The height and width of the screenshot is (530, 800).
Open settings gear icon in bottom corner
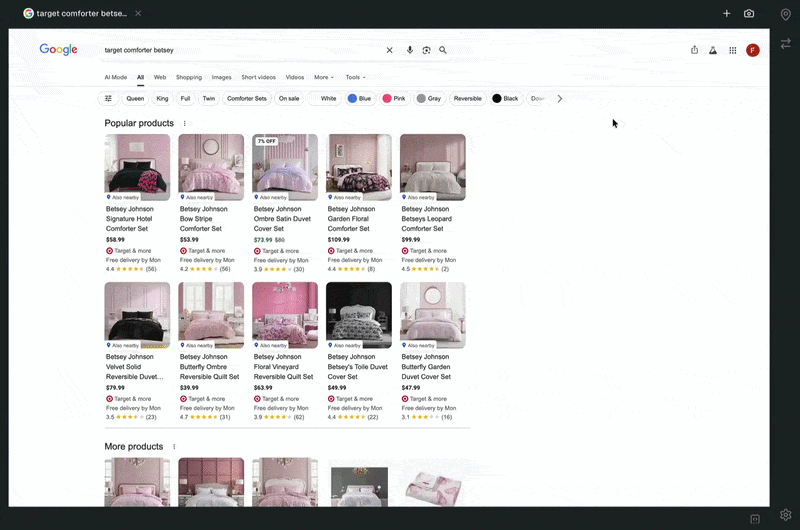[786, 515]
